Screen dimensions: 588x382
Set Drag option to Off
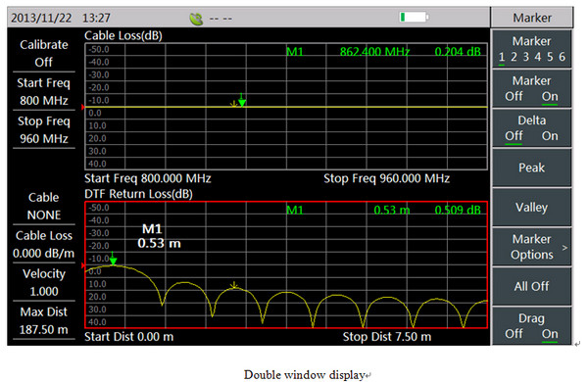pyautogui.click(x=514, y=334)
